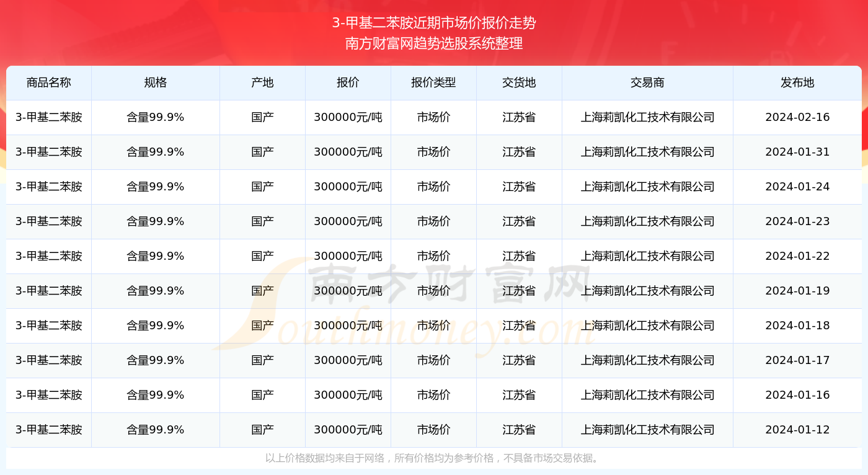
Task: Select the date 2024-01-19
Action: click(797, 291)
